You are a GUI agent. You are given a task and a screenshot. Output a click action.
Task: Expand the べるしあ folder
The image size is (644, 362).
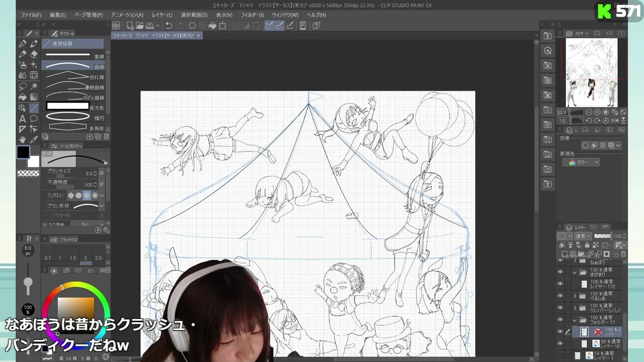click(575, 296)
